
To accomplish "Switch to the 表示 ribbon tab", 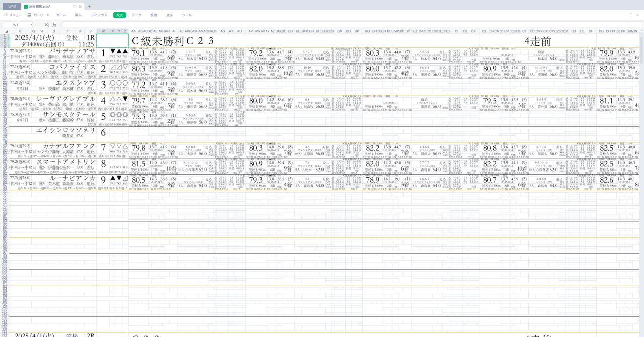I will pos(170,15).
